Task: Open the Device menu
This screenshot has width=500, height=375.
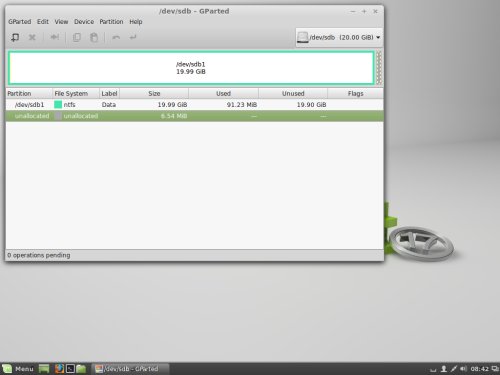Action: pos(84,22)
